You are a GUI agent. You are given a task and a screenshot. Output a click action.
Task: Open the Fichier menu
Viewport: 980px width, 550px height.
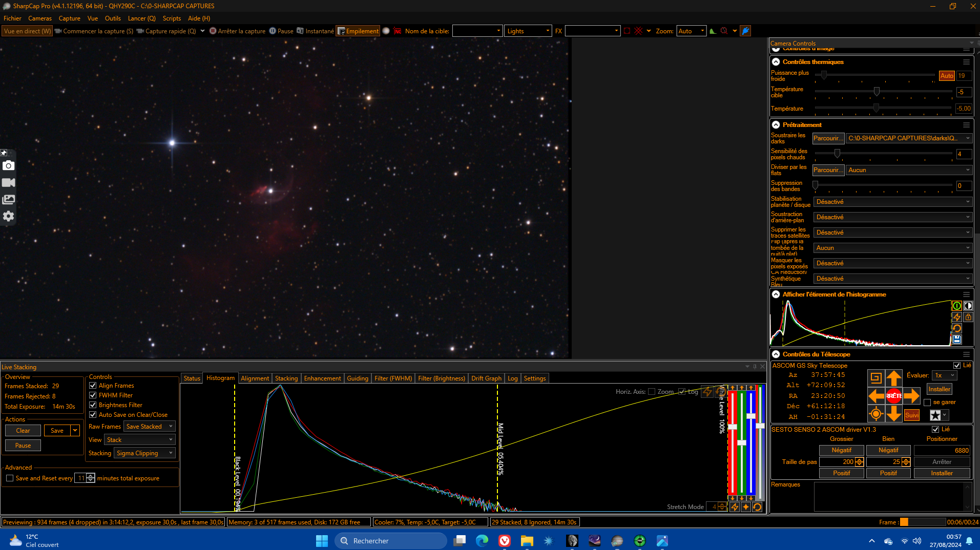pyautogui.click(x=12, y=18)
